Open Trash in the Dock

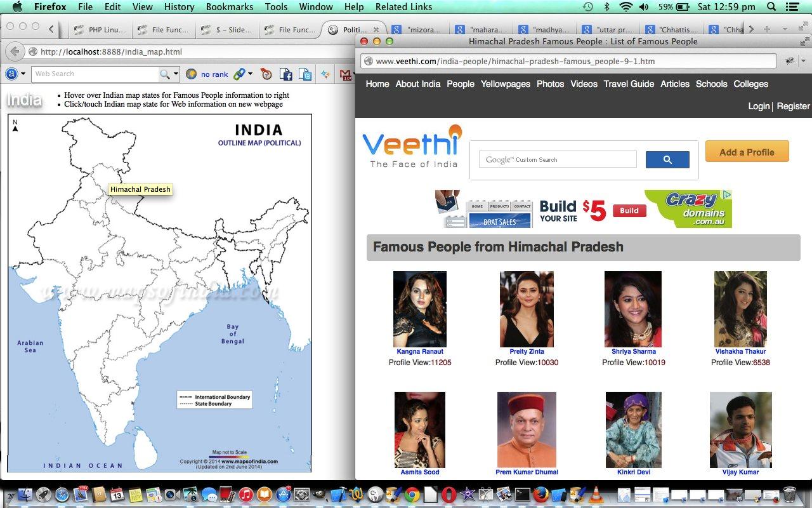pos(790,495)
